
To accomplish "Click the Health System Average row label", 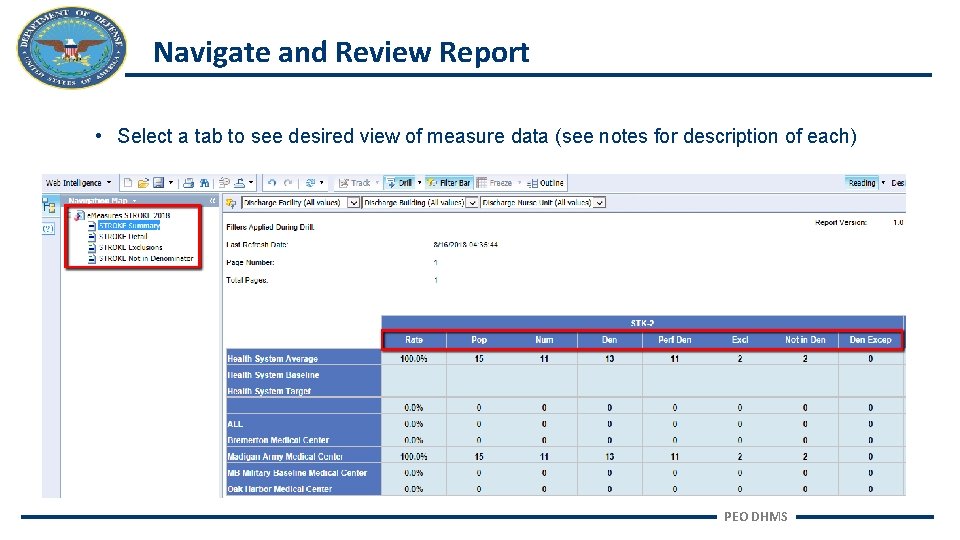I will 304,359.
